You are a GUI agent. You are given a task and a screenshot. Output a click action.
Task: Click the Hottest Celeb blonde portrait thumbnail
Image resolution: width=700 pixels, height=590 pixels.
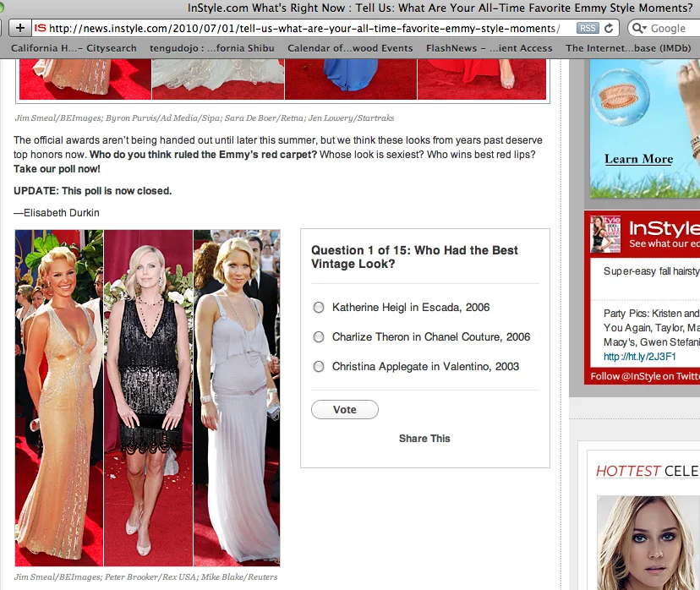(x=648, y=543)
